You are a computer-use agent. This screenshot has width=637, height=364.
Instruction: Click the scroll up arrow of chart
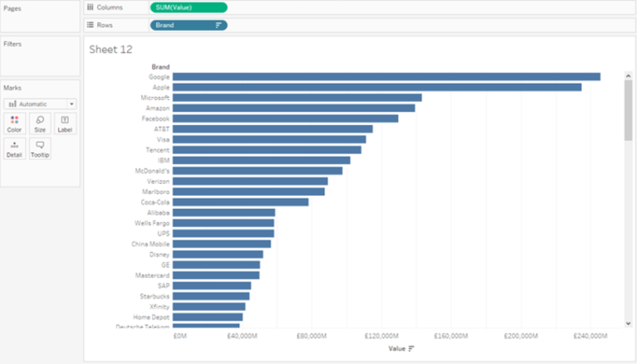pos(628,76)
